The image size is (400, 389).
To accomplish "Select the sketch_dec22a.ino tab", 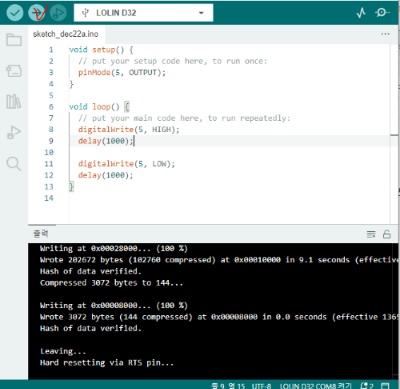I will tap(66, 34).
